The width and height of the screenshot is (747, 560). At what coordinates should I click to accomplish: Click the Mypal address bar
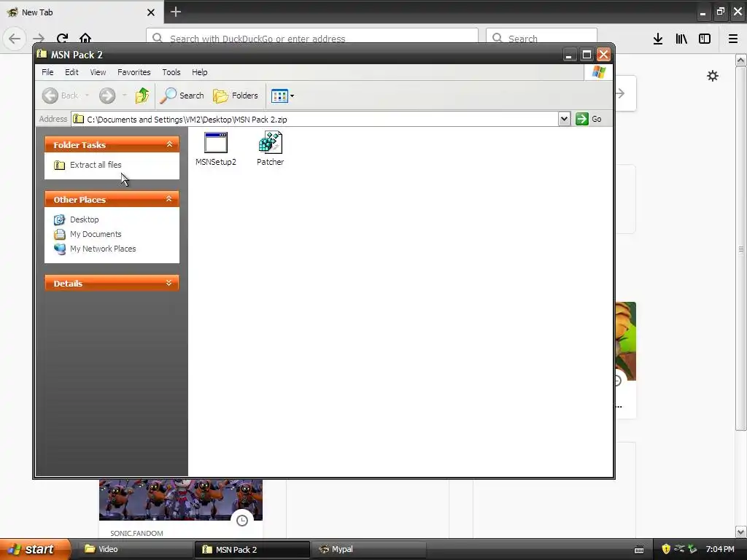click(312, 38)
